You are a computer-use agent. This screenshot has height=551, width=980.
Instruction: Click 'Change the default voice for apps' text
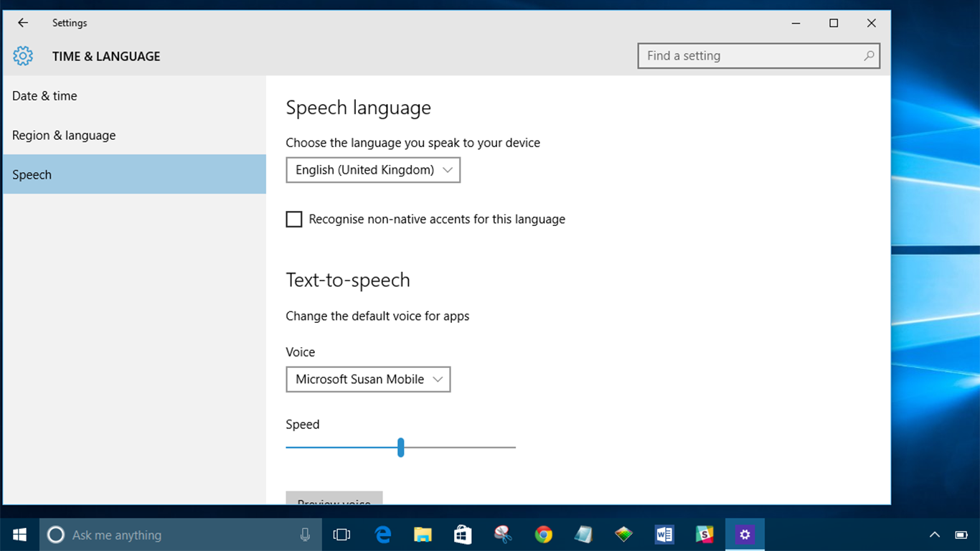click(x=377, y=316)
